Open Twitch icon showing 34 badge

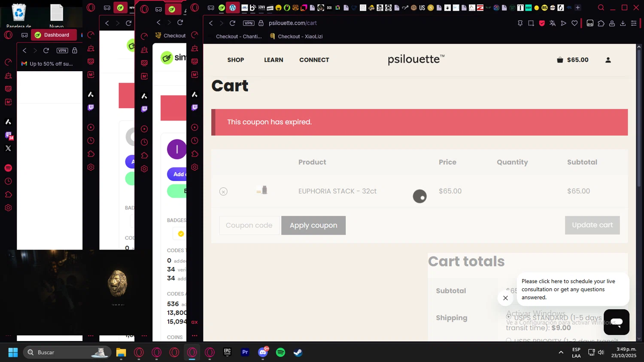9,136
